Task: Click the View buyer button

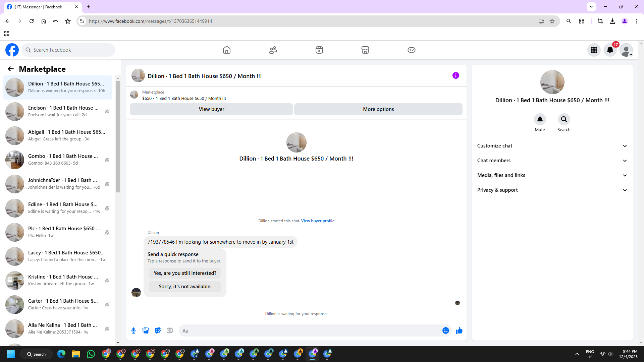Action: pyautogui.click(x=211, y=109)
